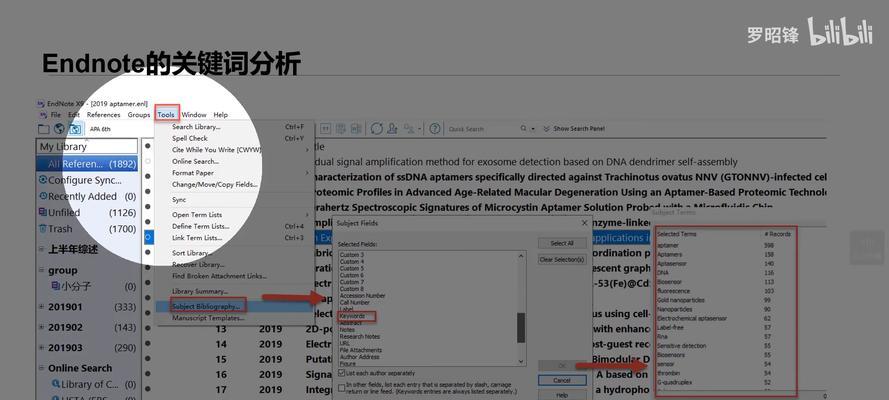Click Clear Selection(s) button
Image resolution: width=889 pixels, height=400 pixels.
(x=562, y=259)
